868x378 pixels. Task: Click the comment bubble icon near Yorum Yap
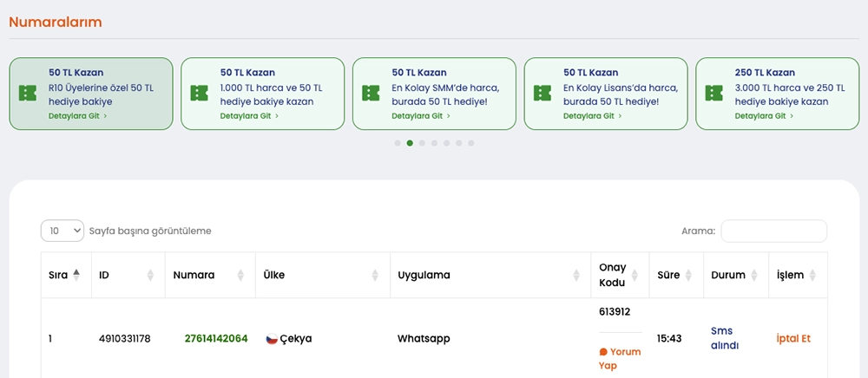[603, 352]
